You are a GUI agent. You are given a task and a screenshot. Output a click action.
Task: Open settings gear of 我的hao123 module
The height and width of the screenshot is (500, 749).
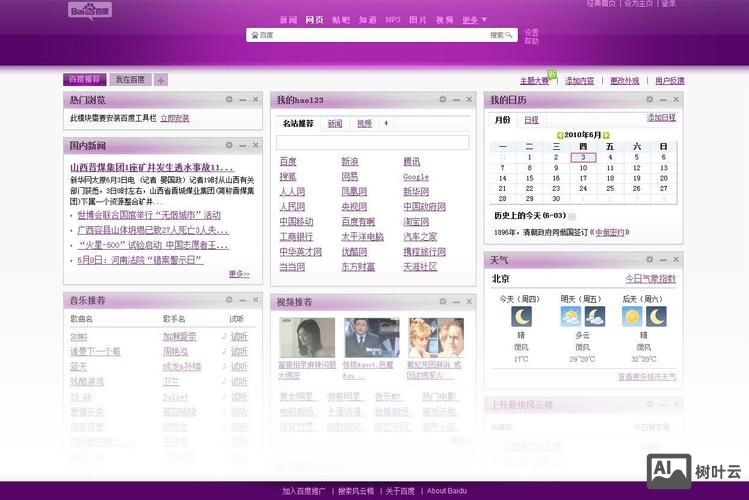443,99
